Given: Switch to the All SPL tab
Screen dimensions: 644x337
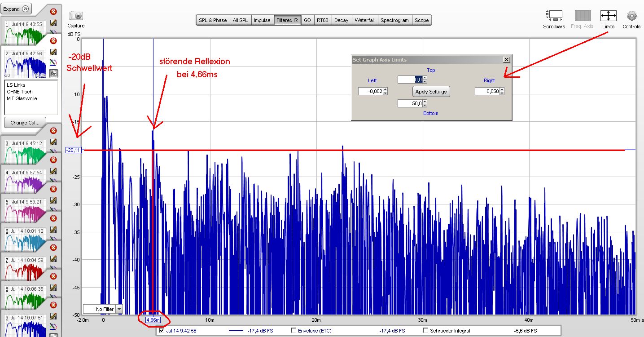Looking at the screenshot, I should [x=240, y=20].
